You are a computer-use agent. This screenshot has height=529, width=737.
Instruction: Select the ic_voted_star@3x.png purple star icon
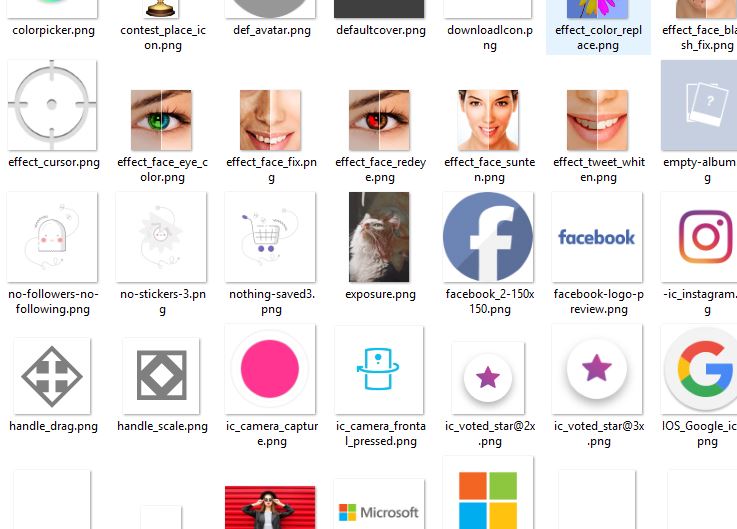pyautogui.click(x=597, y=369)
